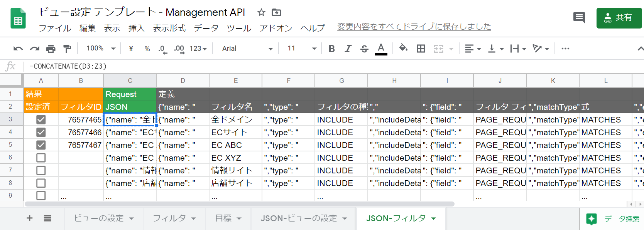Screen dimensions: 644x230
Task: Open the ファイル menu
Action: coord(55,28)
